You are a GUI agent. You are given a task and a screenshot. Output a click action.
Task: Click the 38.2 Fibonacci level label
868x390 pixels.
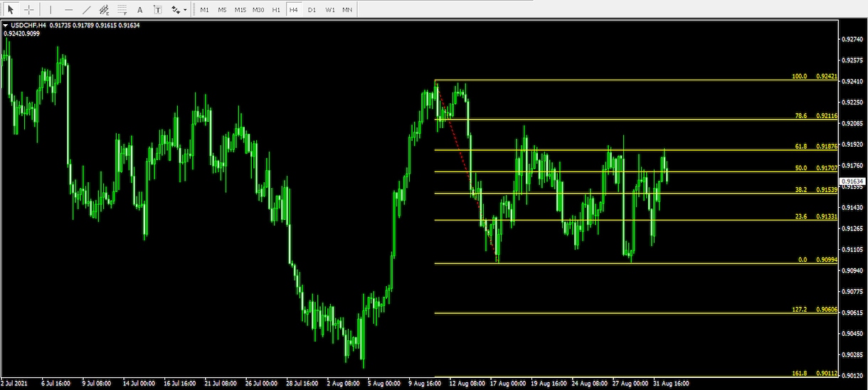click(801, 190)
